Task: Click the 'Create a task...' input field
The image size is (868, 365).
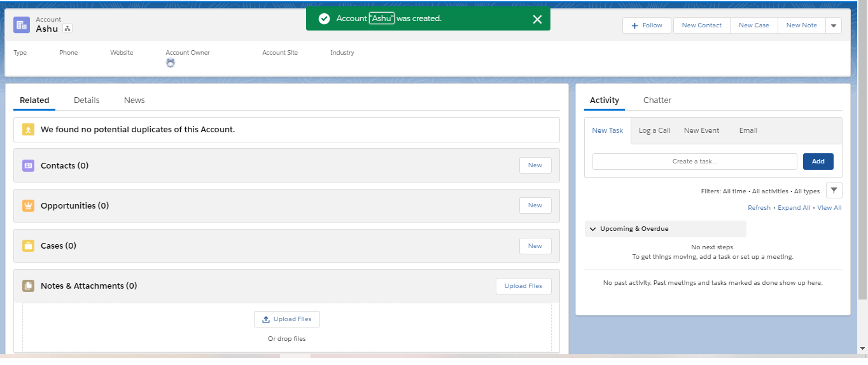Action: 695,162
